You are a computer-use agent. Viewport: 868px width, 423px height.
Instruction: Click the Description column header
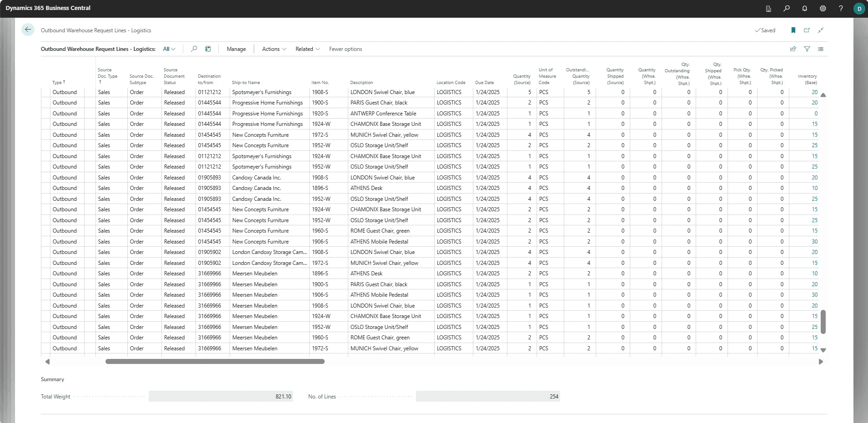coord(361,83)
